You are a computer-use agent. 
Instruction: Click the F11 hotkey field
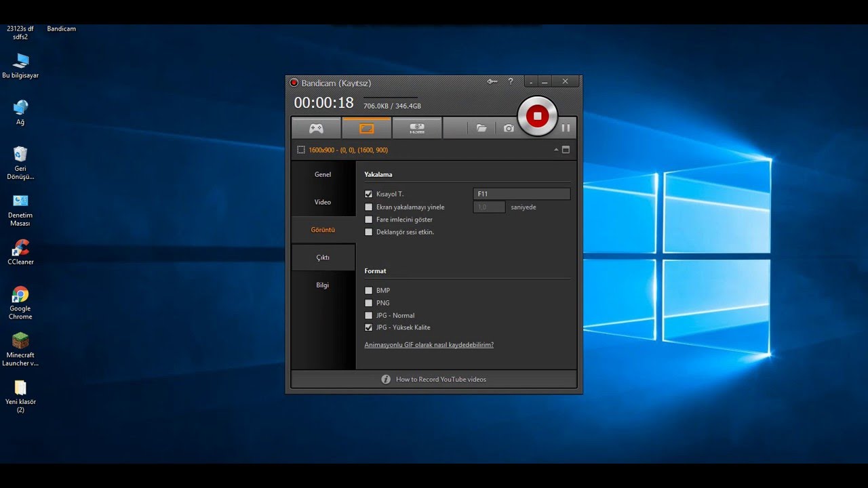click(x=521, y=194)
